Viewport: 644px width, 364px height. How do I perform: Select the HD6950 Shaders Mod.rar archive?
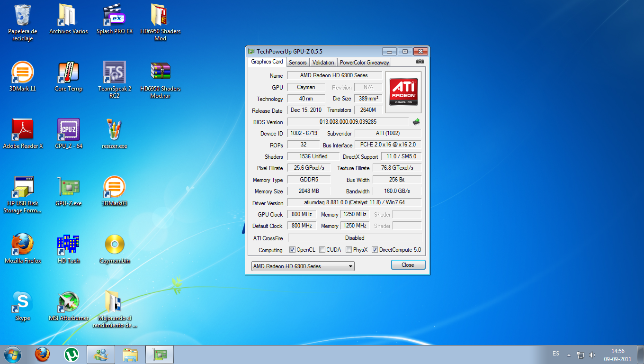tap(160, 79)
